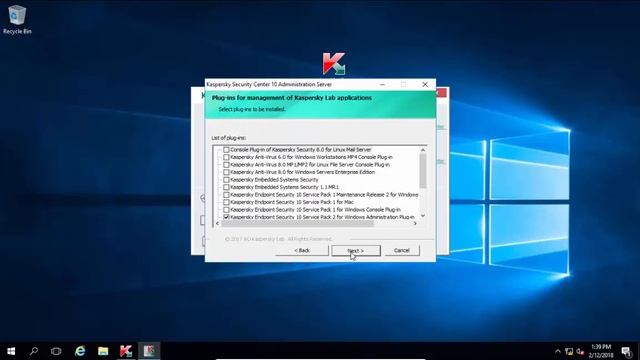Click the Kaspersky logo above the installer

click(333, 64)
